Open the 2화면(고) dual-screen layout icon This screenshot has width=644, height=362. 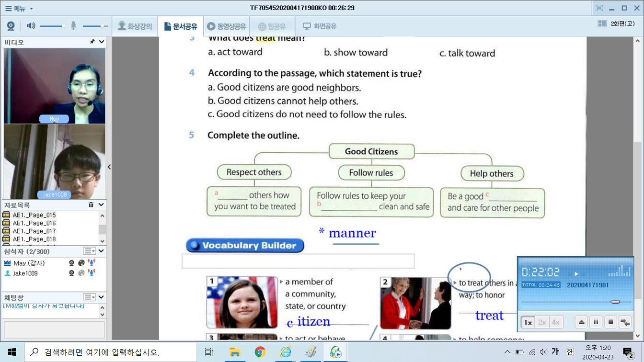(x=602, y=23)
